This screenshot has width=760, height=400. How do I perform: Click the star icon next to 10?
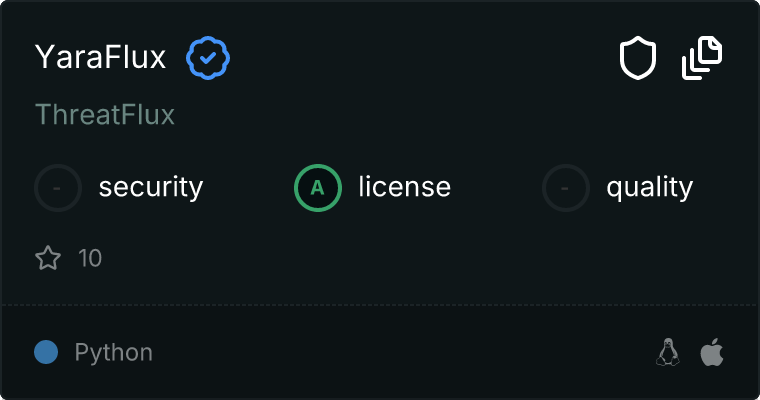click(48, 259)
